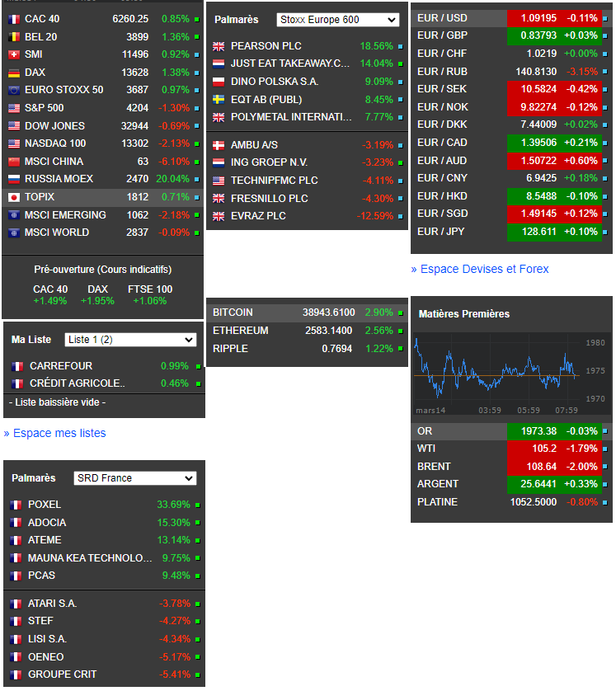Click the Belgian flag beside BEL 20

(x=14, y=37)
